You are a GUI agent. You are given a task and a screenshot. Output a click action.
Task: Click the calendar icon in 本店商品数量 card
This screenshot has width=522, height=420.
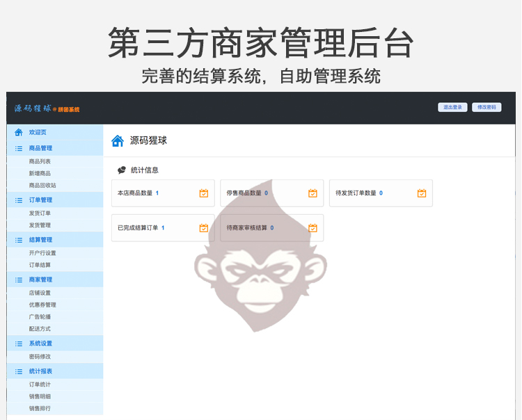[204, 193]
